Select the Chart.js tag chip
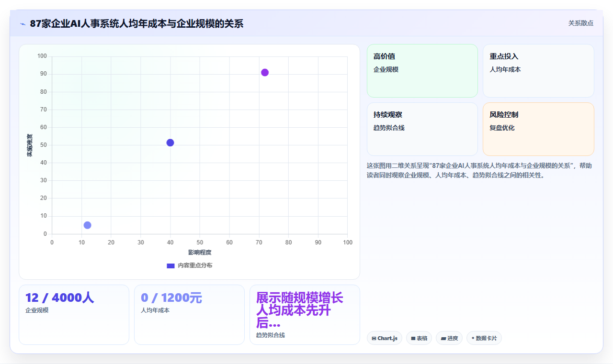This screenshot has height=364, width=613. 385,338
